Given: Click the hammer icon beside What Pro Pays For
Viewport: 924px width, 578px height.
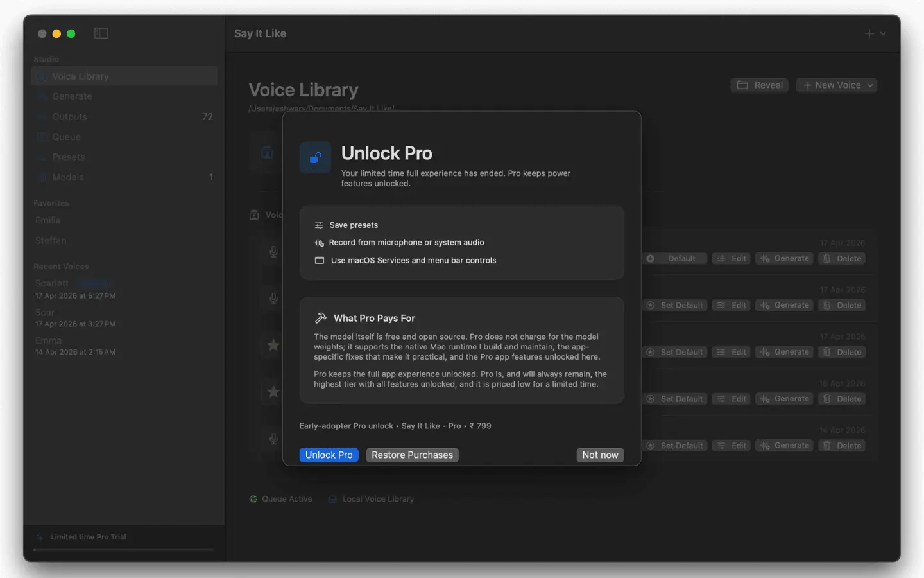Looking at the screenshot, I should coord(321,318).
